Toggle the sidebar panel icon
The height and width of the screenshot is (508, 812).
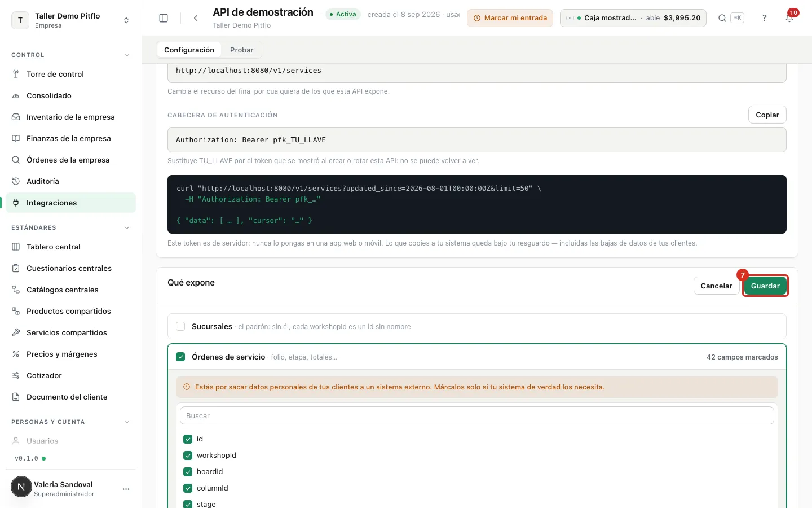(x=164, y=18)
